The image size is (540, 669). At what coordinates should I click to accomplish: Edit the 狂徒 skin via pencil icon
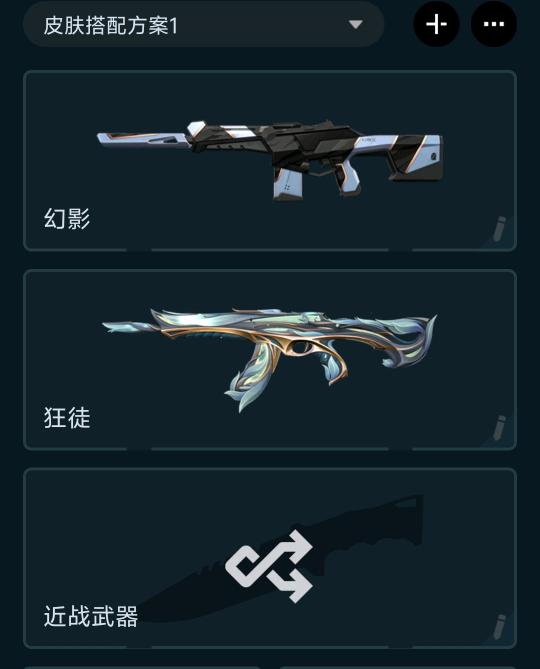tap(499, 428)
